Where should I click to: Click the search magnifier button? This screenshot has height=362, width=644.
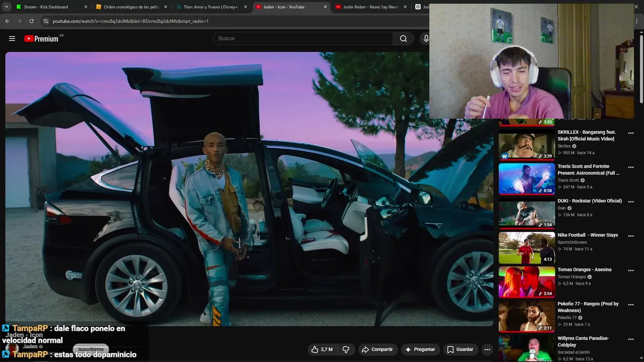tap(404, 39)
